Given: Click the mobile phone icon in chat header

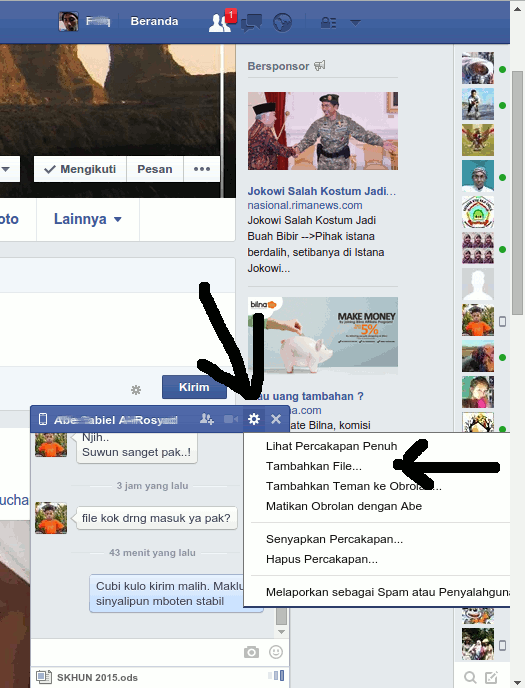Looking at the screenshot, I should pos(43,419).
